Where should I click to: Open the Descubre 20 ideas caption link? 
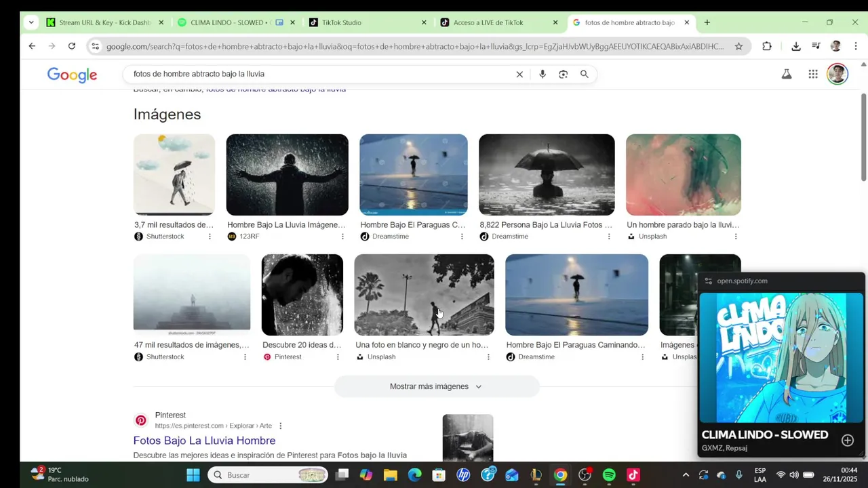302,345
